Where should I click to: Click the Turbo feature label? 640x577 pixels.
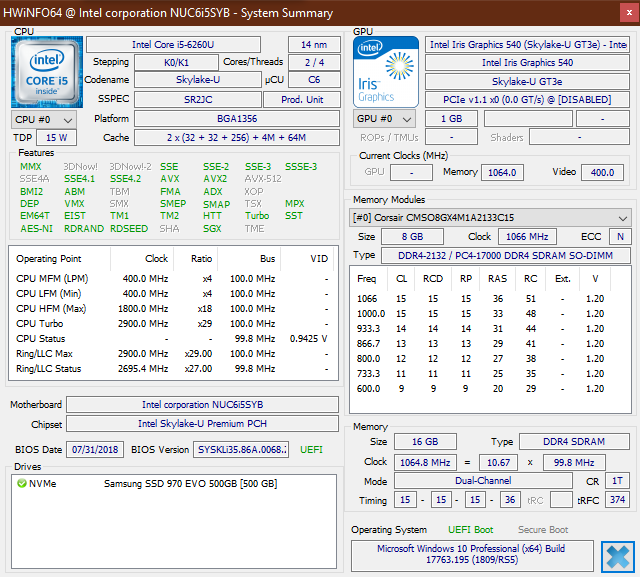257,215
